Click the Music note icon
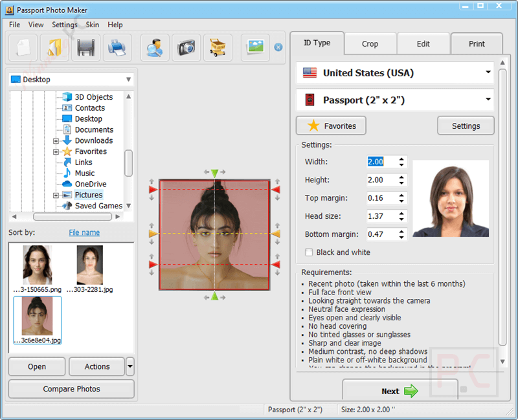Screen dimensions: 518x420 (67, 173)
